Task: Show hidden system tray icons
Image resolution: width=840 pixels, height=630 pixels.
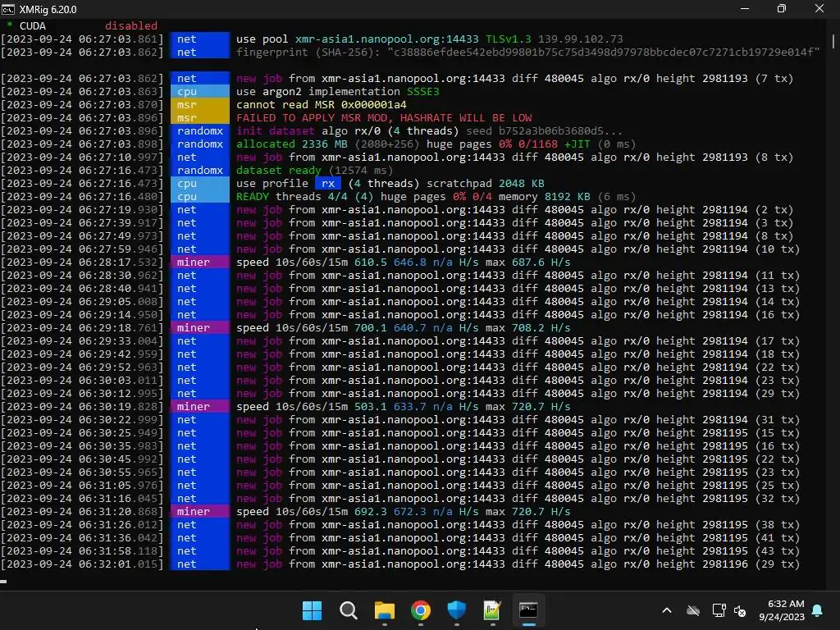Action: (667, 610)
